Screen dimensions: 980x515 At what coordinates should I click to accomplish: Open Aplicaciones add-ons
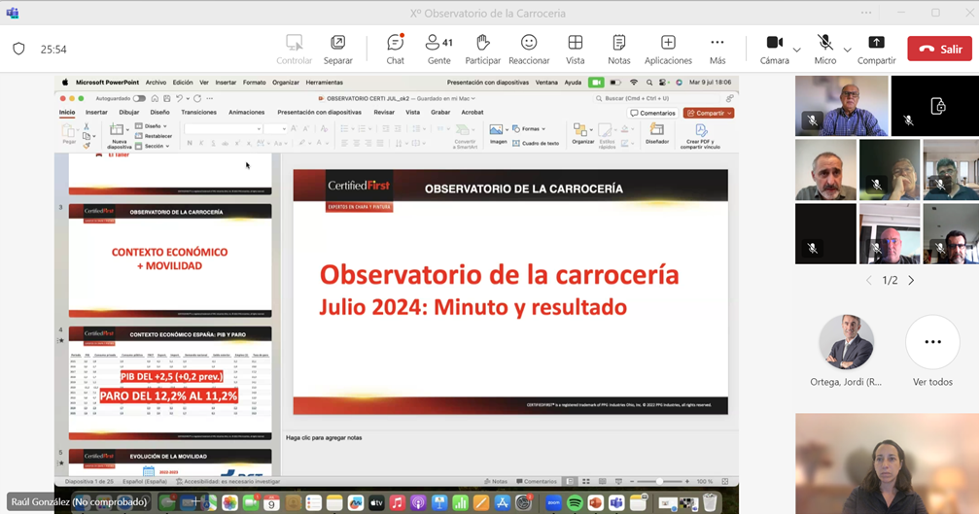pyautogui.click(x=668, y=49)
